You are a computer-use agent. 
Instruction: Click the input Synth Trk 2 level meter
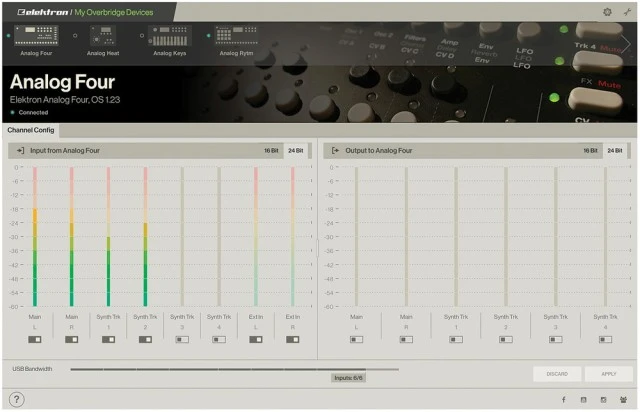pos(145,236)
